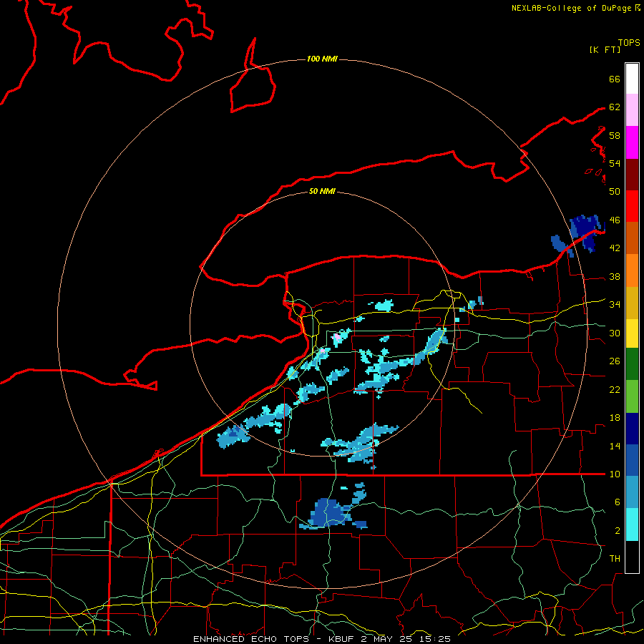
Task: Click the pink echo pixel near map center
Action: point(337,338)
